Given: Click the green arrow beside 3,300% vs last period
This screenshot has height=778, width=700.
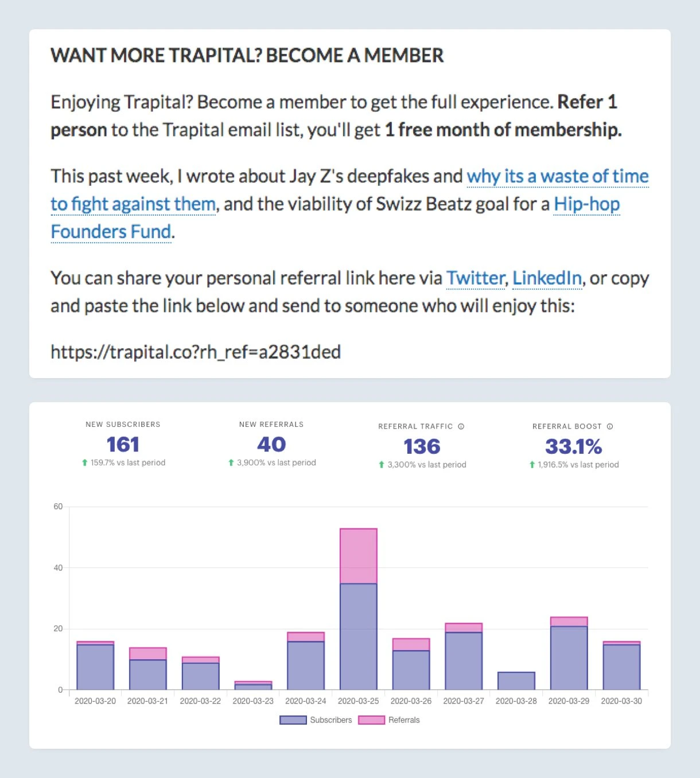Looking at the screenshot, I should coord(382,465).
